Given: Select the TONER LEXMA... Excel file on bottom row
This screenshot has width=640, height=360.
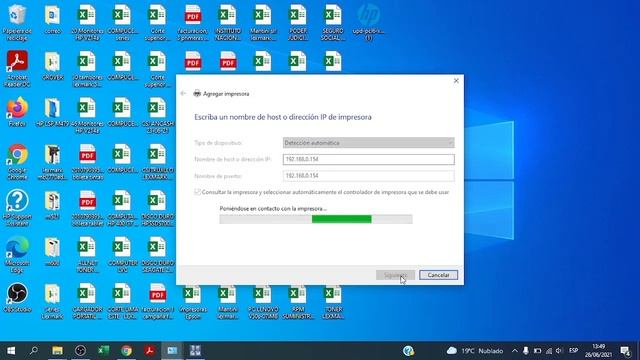Looking at the screenshot, I should coord(333,301).
